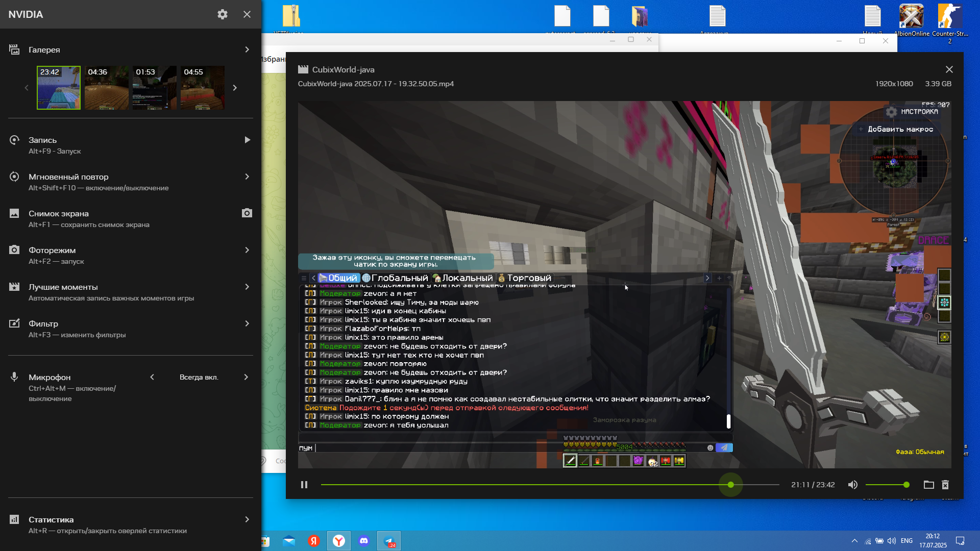Open Mail from the taskbar
This screenshot has height=551, width=980.
(289, 541)
